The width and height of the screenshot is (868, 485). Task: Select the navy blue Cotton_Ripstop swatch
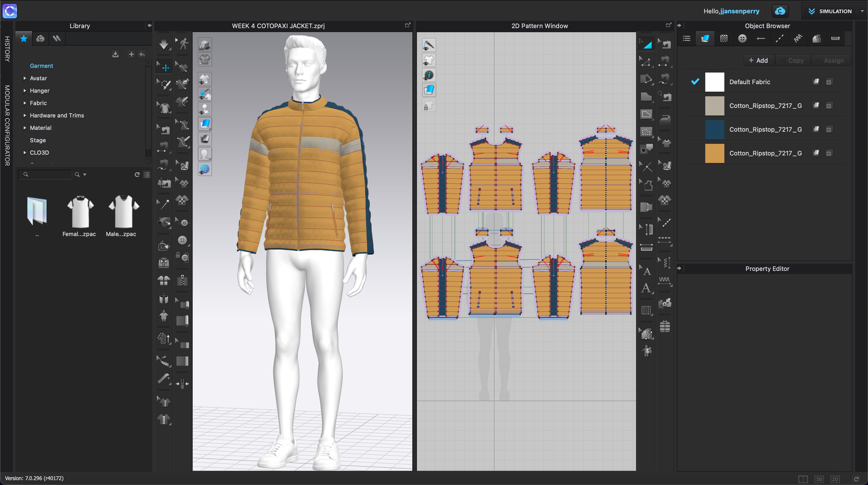(x=714, y=129)
